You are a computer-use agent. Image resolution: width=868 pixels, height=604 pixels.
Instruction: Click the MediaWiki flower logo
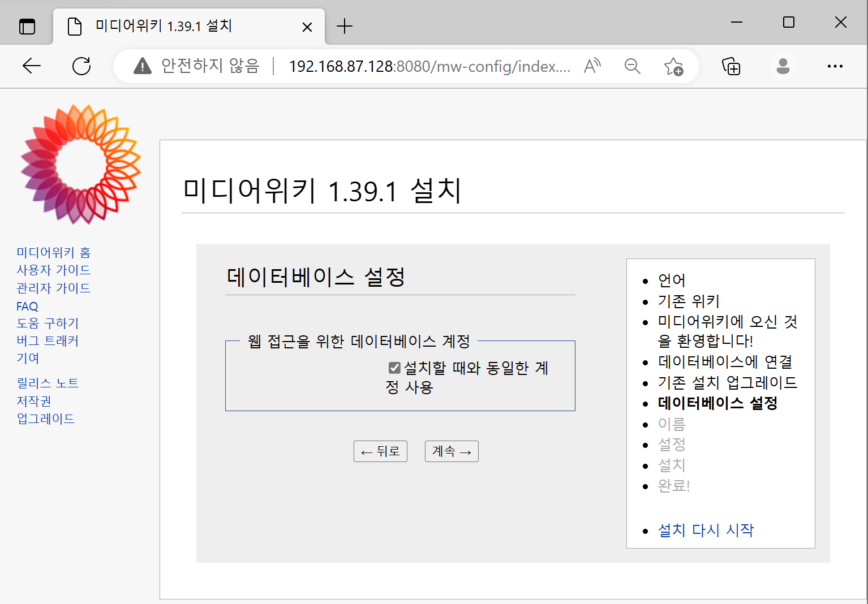coord(81,164)
